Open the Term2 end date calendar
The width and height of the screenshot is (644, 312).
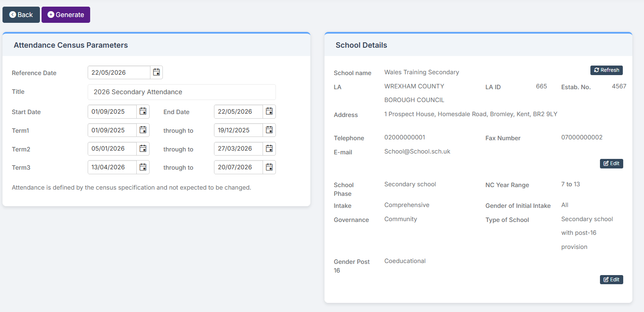(x=269, y=149)
